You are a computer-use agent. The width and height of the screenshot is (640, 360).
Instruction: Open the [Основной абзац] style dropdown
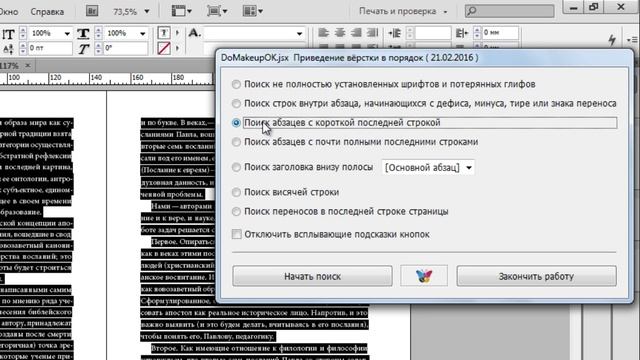point(428,167)
